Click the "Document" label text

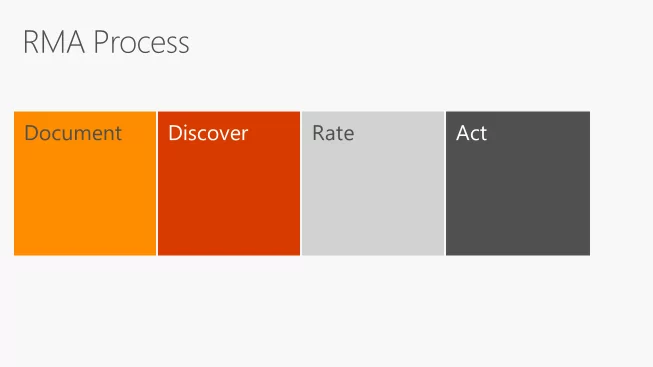click(x=73, y=133)
